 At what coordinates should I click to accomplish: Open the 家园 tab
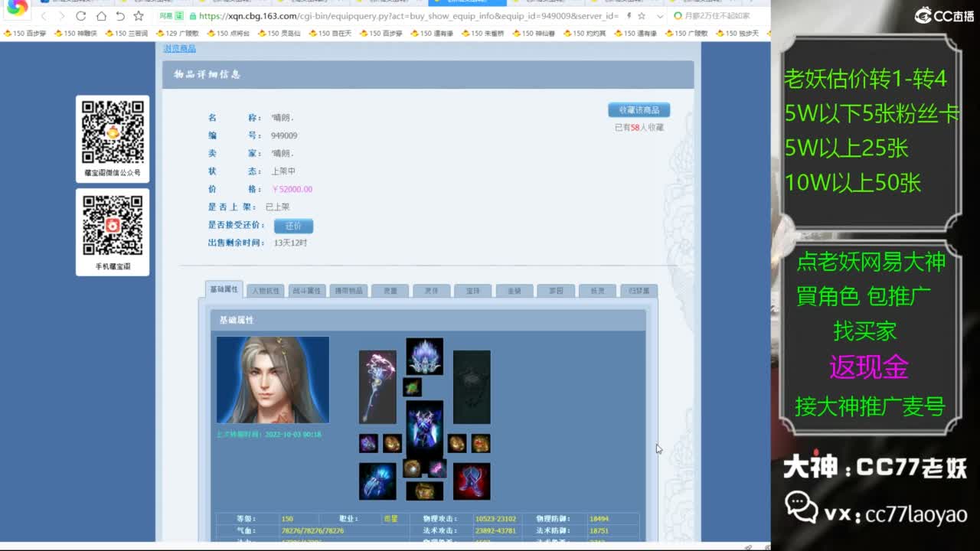(555, 291)
